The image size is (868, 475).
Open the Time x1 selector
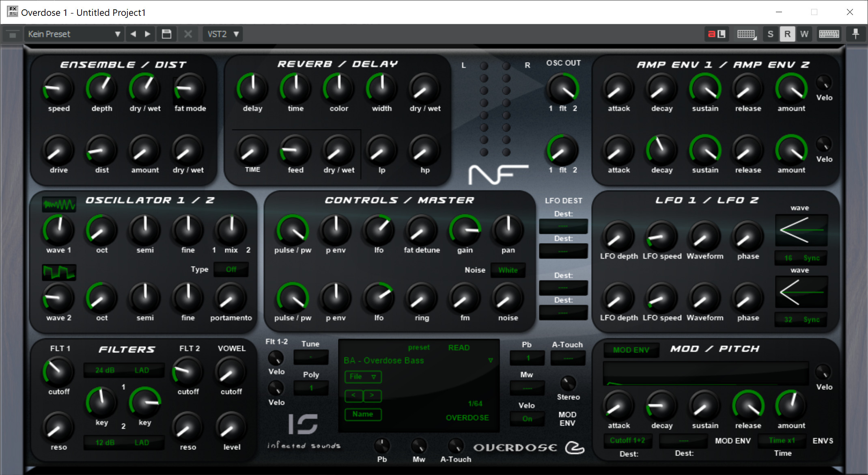pos(782,440)
